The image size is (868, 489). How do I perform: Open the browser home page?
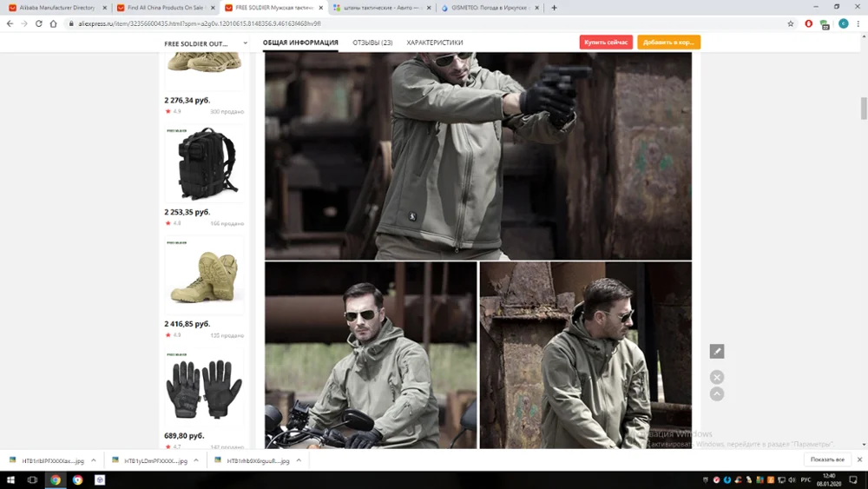coord(53,23)
